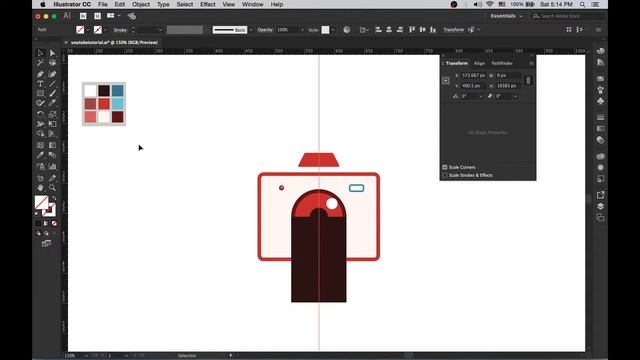Select the Gradient tool
The height and width of the screenshot is (360, 640).
(52, 145)
